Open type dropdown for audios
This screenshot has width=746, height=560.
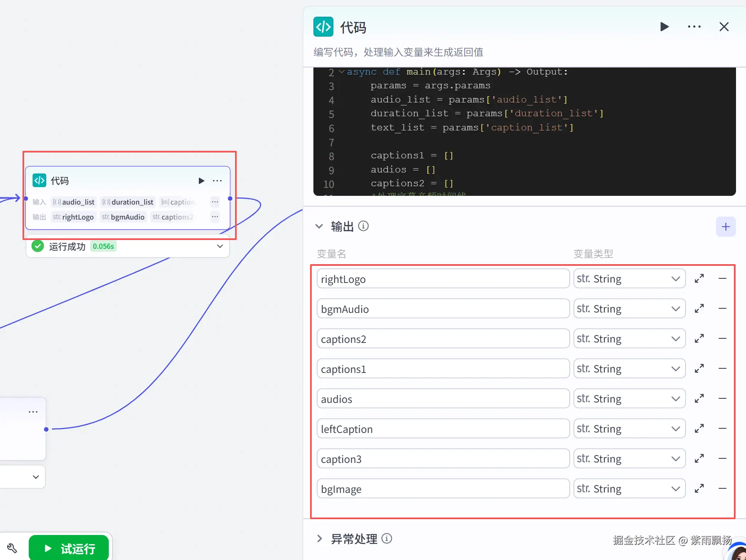(629, 399)
